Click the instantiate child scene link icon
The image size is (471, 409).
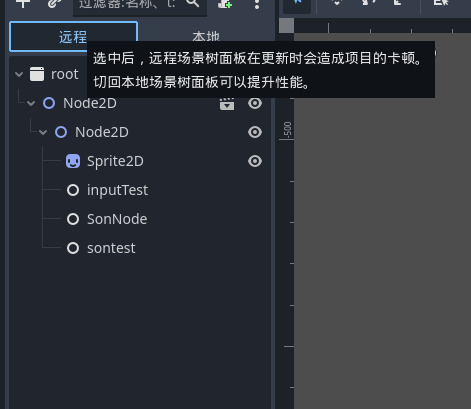[54, 3]
